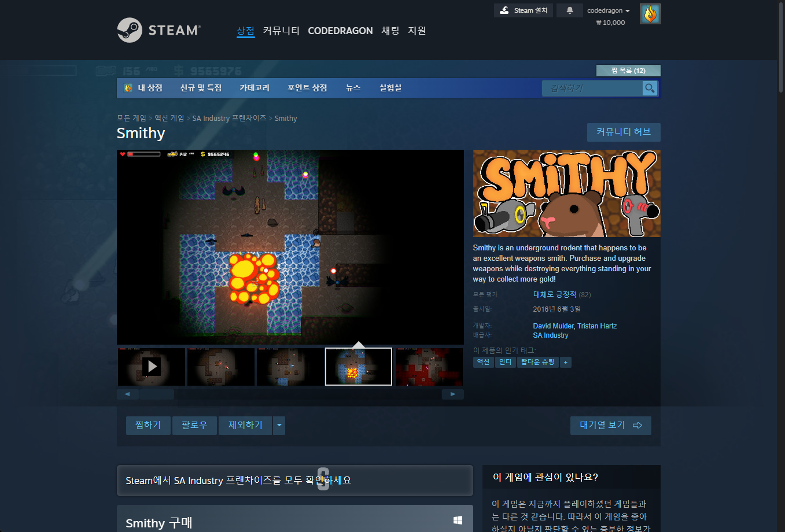Open 대체로 긍정적 reviews link

point(554,294)
